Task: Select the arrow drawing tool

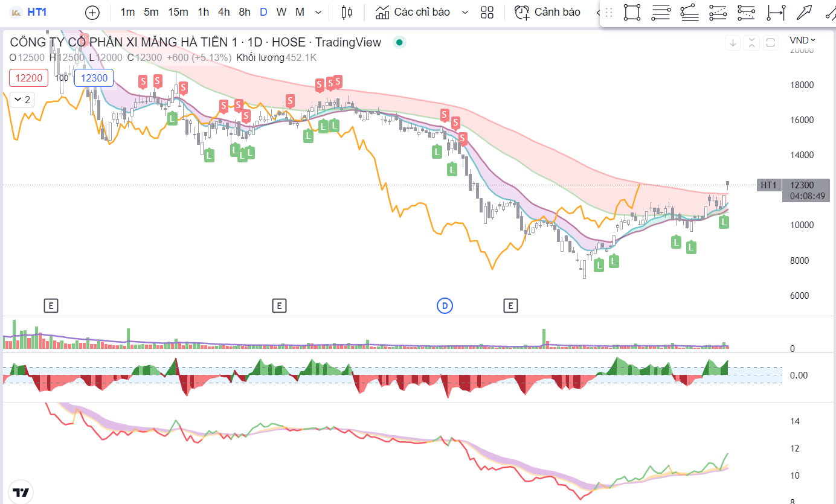Action: 804,12
